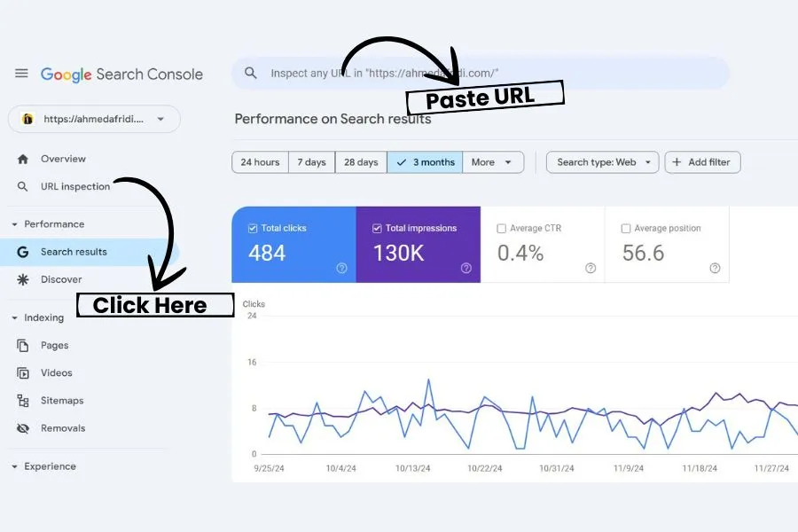
Task: Click the Overview home icon
Action: point(23,159)
